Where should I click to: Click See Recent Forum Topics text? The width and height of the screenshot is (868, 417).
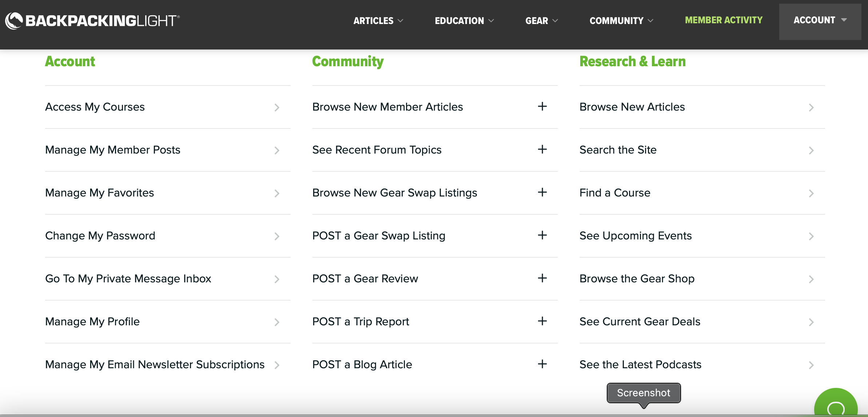click(377, 150)
